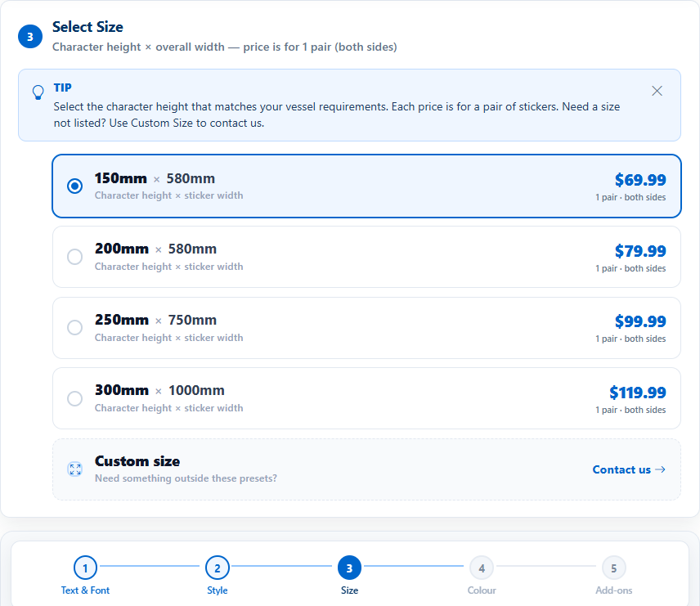The height and width of the screenshot is (606, 700).
Task: Jump to step 4 Colour
Action: [x=482, y=575]
